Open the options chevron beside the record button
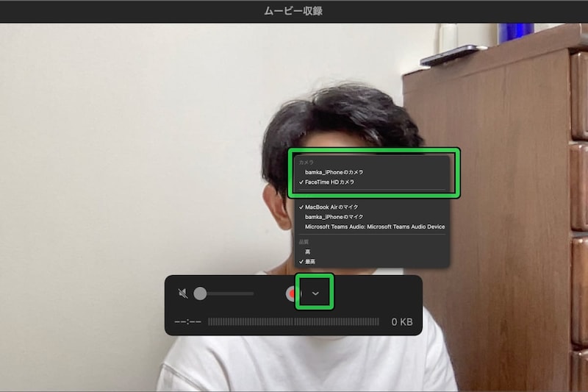 point(315,293)
